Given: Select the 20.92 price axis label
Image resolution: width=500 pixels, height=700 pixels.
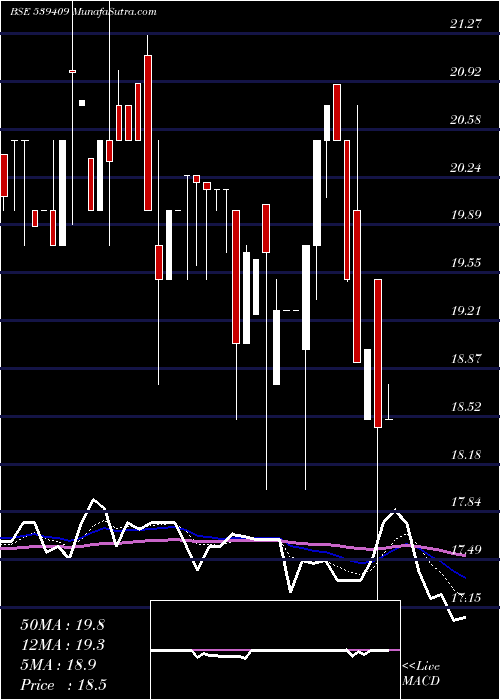Looking at the screenshot, I should pyautogui.click(x=466, y=72).
